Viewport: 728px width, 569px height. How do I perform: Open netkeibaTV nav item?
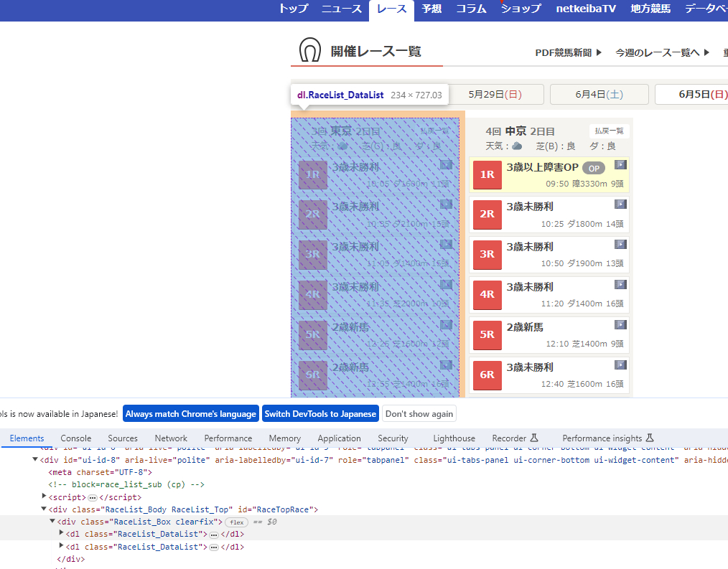586,9
